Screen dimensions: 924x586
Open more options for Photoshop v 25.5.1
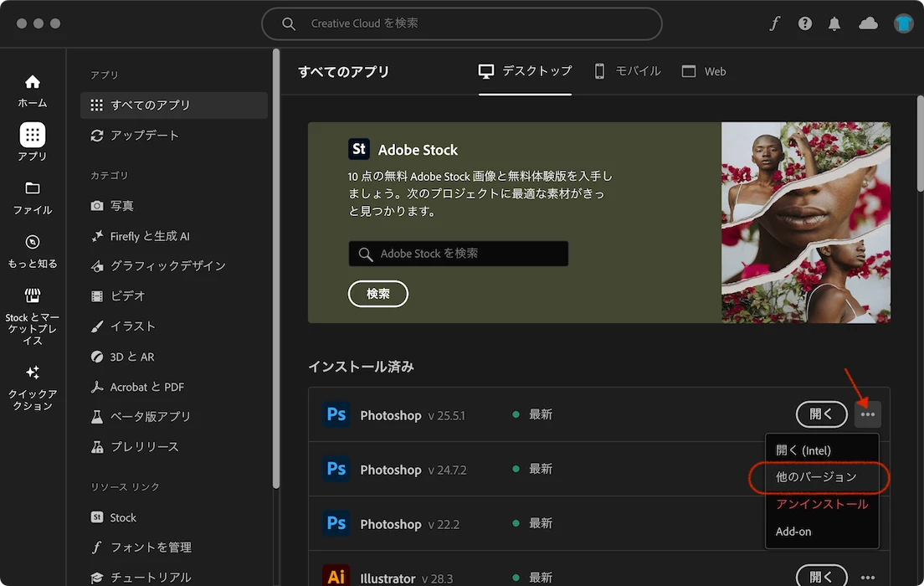(x=867, y=414)
